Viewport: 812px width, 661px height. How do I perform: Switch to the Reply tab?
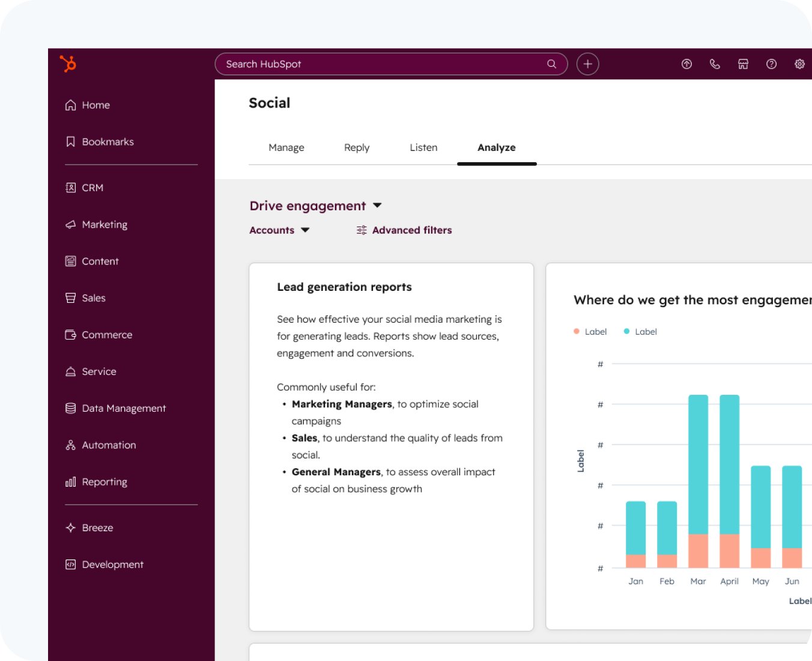pyautogui.click(x=357, y=148)
